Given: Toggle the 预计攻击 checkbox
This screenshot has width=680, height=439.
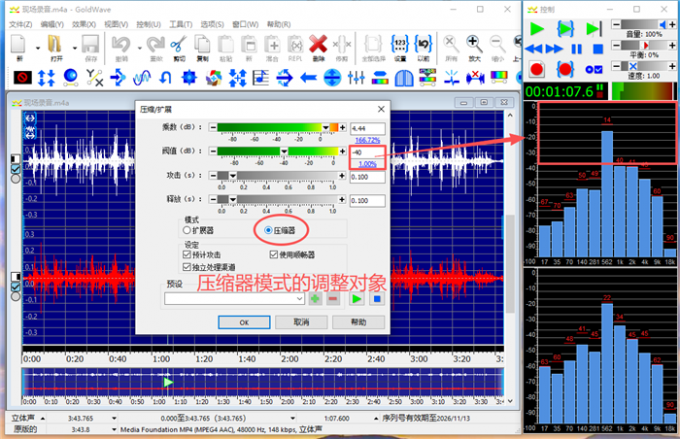Looking at the screenshot, I should coord(187,255).
